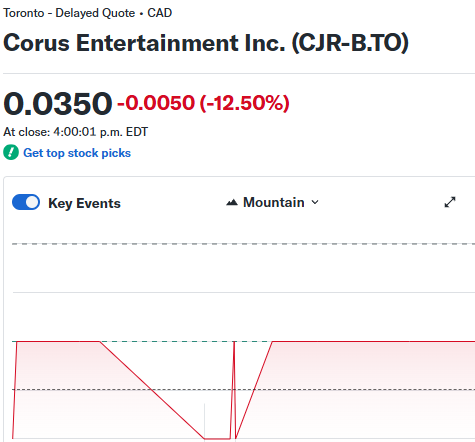Toggle the Key Events switch off

(x=26, y=202)
